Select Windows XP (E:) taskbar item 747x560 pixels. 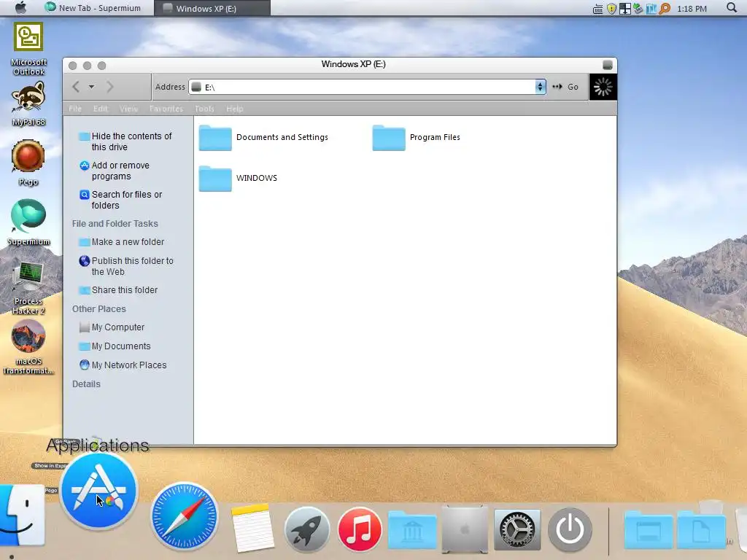[212, 8]
